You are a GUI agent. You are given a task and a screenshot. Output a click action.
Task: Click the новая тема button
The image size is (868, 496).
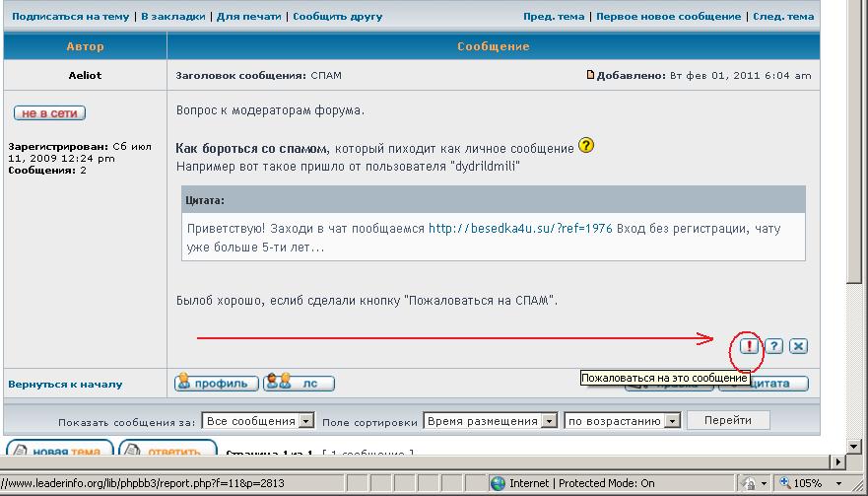59,448
